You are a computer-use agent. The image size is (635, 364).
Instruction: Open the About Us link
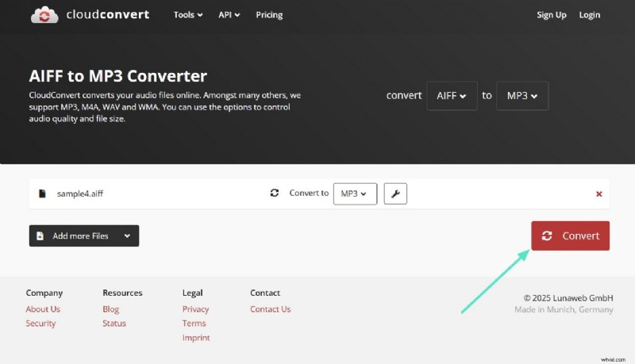[43, 309]
